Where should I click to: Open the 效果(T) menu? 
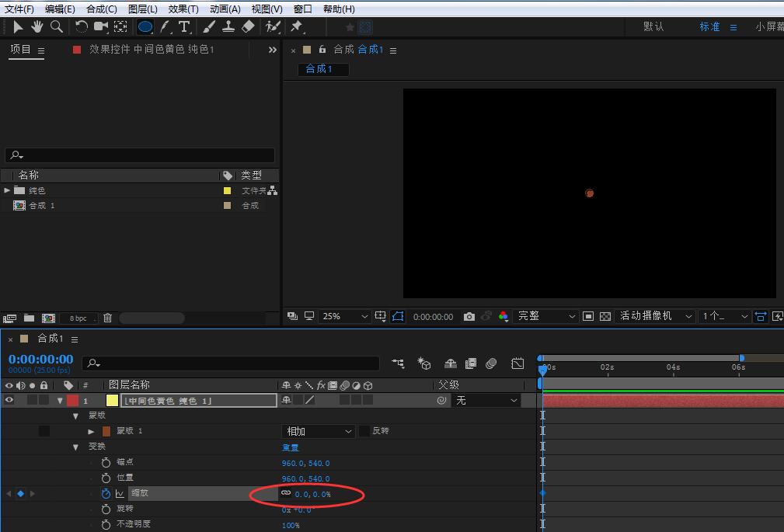point(183,9)
